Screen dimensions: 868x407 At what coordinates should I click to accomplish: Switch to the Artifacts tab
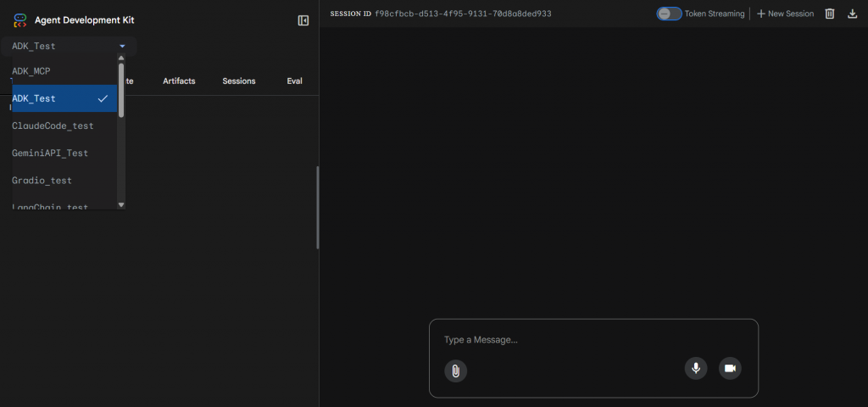(179, 81)
